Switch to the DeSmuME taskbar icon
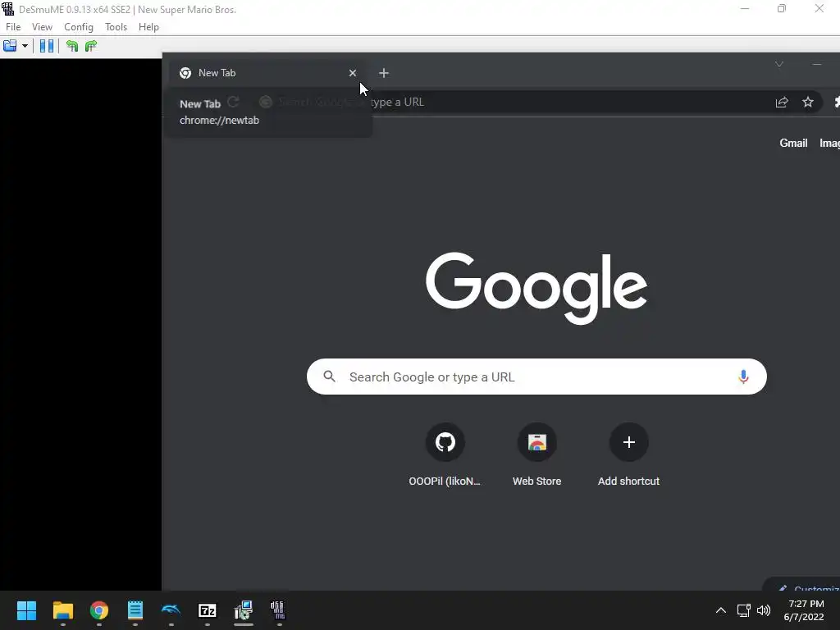 point(277,610)
